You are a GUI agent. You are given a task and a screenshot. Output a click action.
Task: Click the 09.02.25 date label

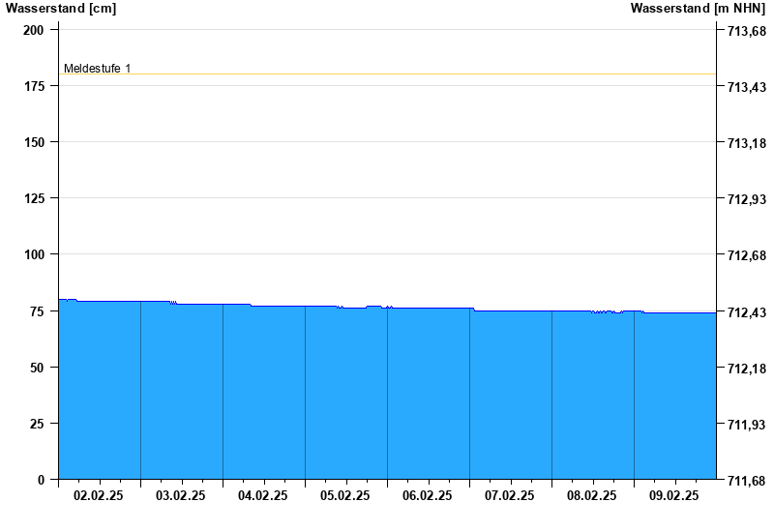click(x=674, y=495)
